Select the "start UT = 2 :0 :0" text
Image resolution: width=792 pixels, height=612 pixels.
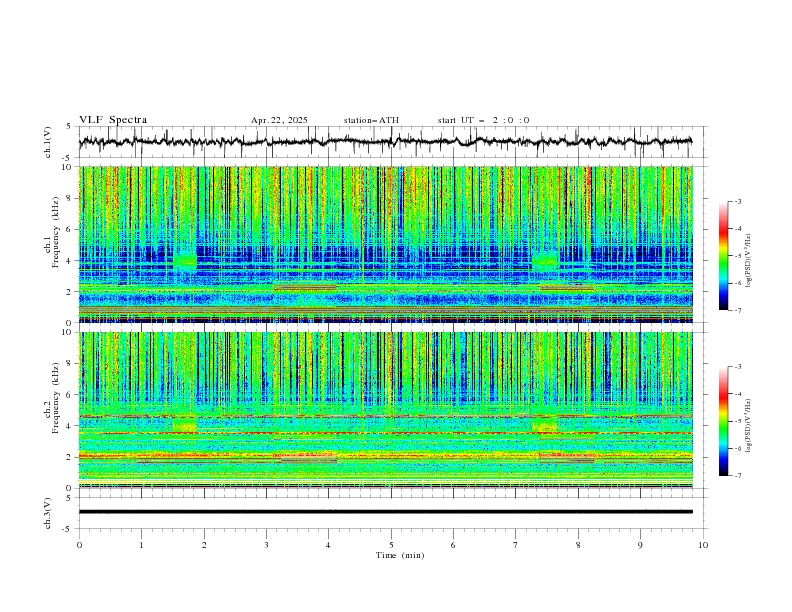click(483, 120)
